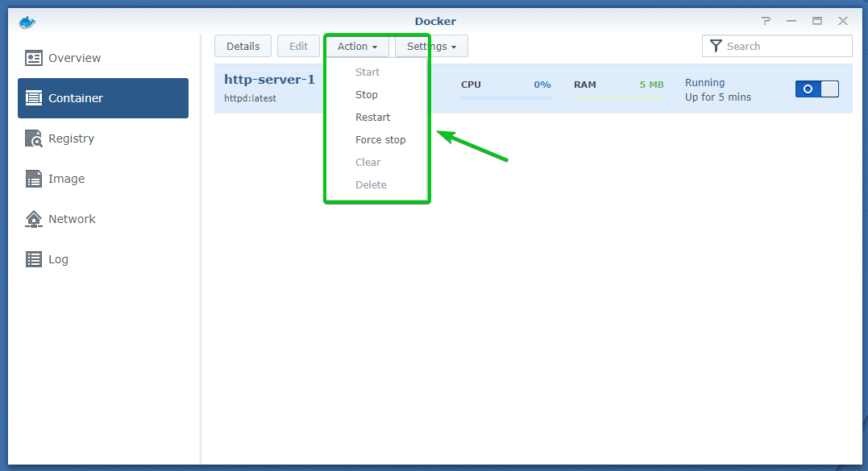Image resolution: width=868 pixels, height=471 pixels.
Task: Open the help question mark icon
Action: tap(766, 21)
